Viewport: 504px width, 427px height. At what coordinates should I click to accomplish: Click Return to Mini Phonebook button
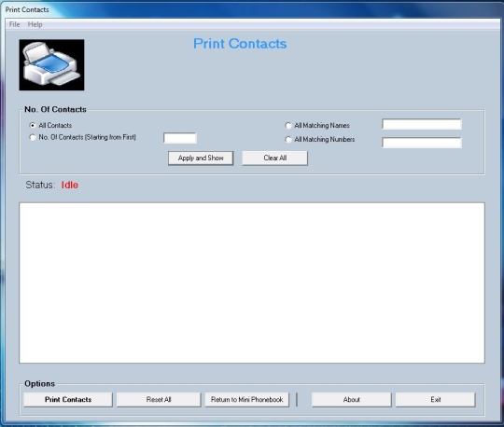247,400
